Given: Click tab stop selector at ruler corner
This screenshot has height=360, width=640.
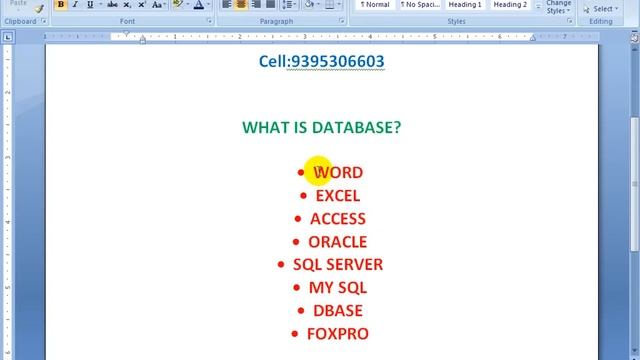Looking at the screenshot, I should click(7, 38).
